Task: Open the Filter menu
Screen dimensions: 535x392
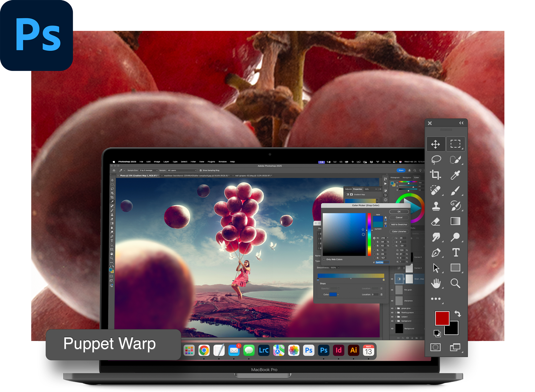Action: click(193, 162)
